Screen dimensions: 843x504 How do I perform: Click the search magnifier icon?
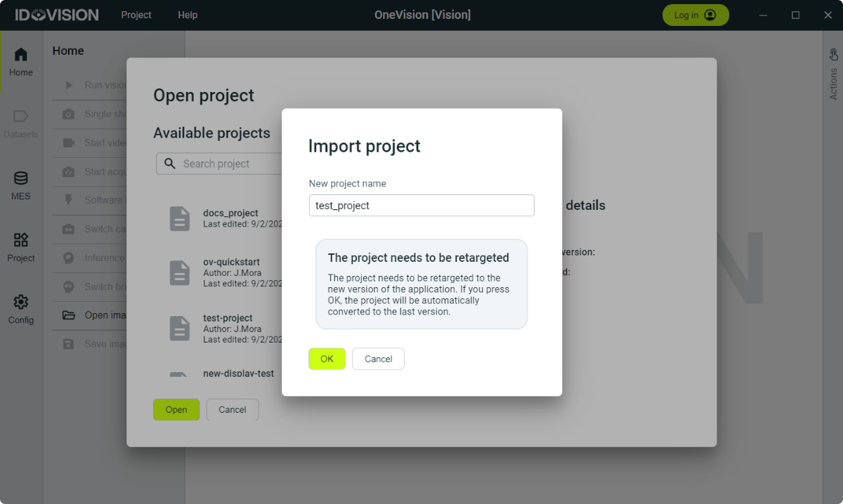click(x=169, y=164)
